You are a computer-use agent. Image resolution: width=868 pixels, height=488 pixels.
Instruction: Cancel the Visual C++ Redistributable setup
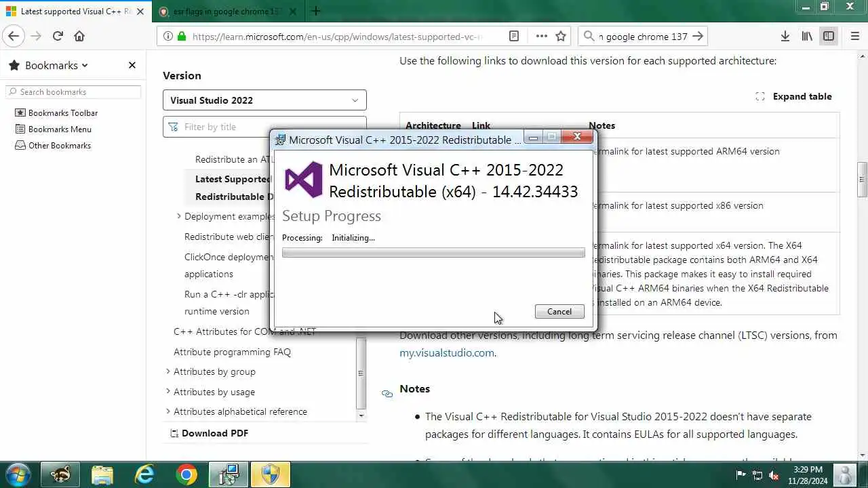coord(559,311)
